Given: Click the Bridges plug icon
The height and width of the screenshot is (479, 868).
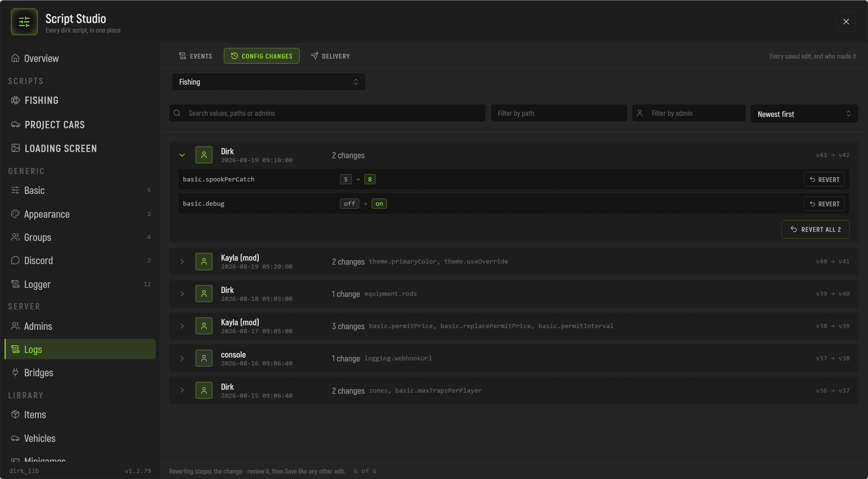Looking at the screenshot, I should point(15,372).
